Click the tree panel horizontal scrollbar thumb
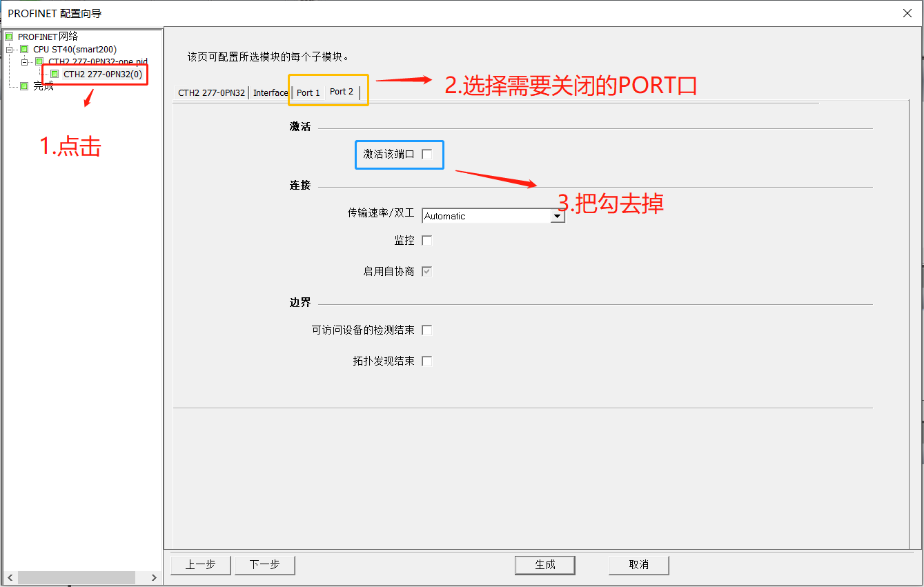Viewport: 924px width, 587px height. pos(76,577)
